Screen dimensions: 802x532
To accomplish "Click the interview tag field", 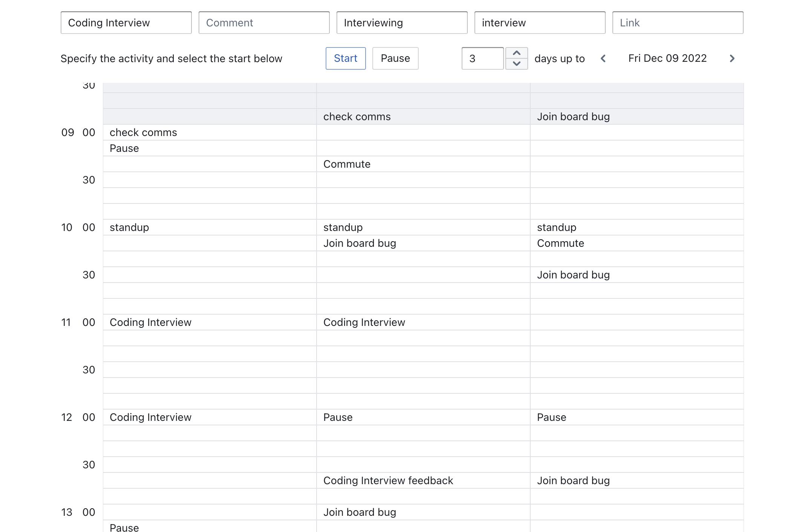I will click(x=540, y=23).
